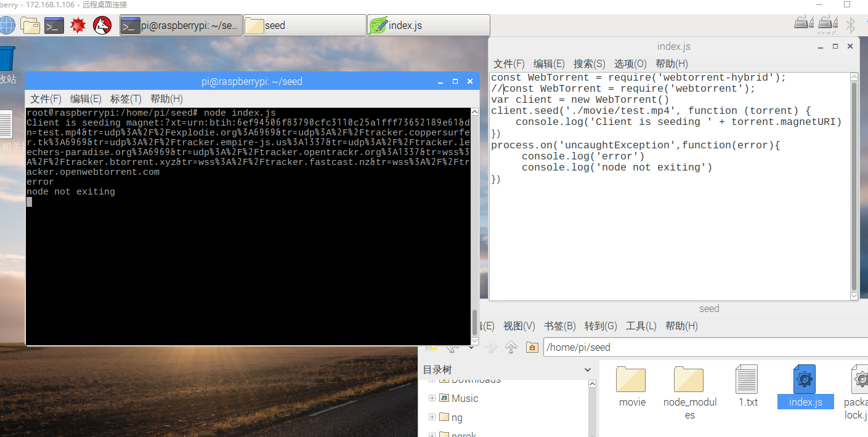The image size is (868, 437).
Task: Open file manager 帮助(H) menu
Action: click(681, 326)
